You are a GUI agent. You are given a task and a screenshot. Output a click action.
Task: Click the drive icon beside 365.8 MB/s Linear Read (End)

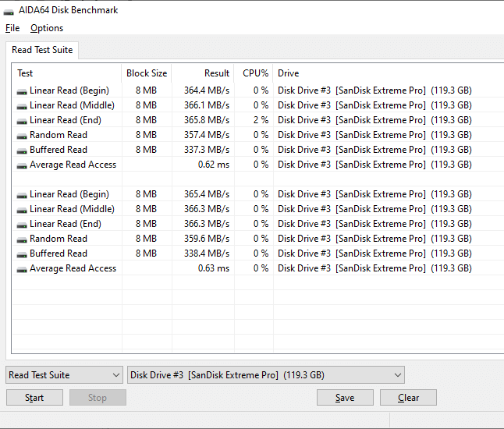(22, 122)
